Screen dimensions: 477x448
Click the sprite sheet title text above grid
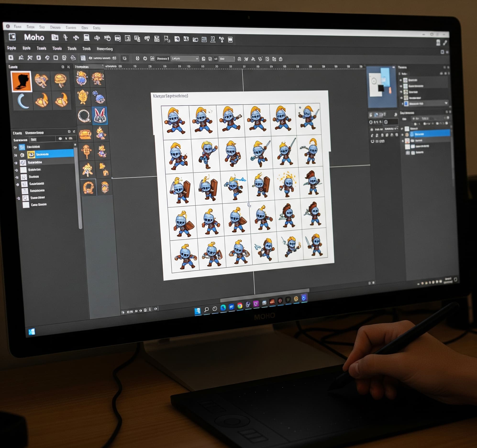coord(170,96)
